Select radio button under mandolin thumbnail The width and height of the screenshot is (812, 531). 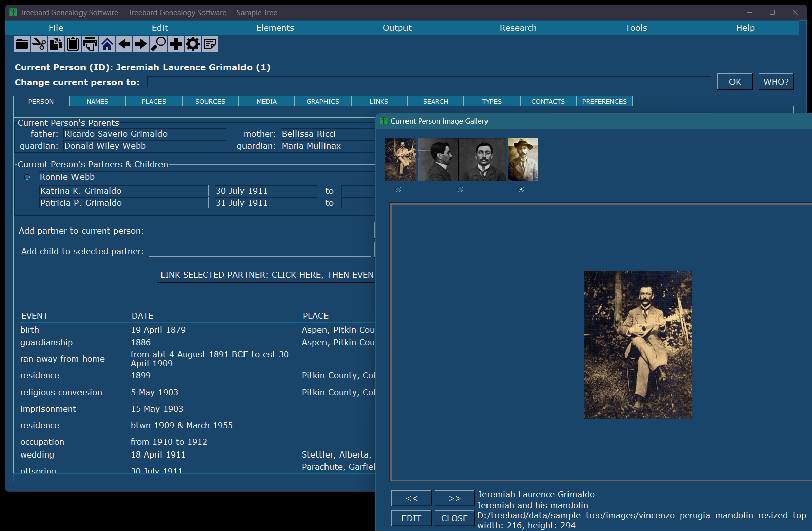[x=398, y=189]
